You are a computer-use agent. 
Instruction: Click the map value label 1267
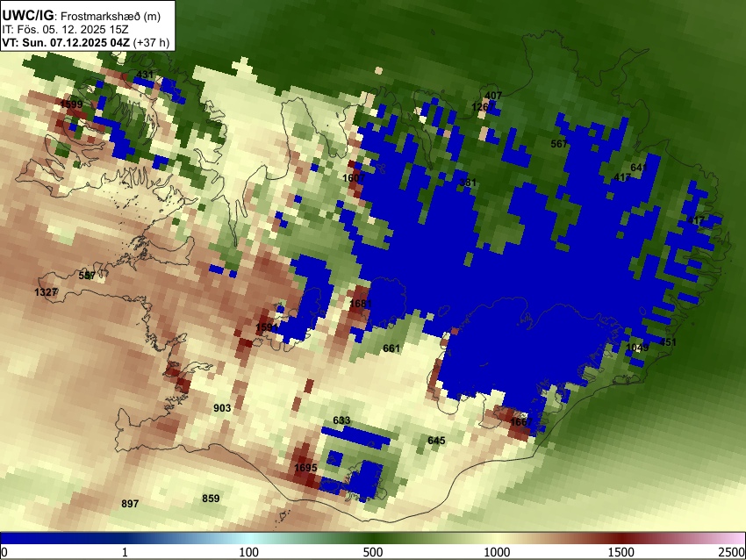pos(483,107)
